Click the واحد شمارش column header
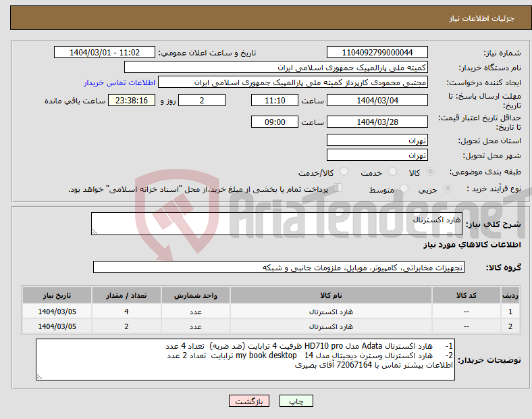Image resolution: width=532 pixels, height=419 pixels. pos(196,295)
